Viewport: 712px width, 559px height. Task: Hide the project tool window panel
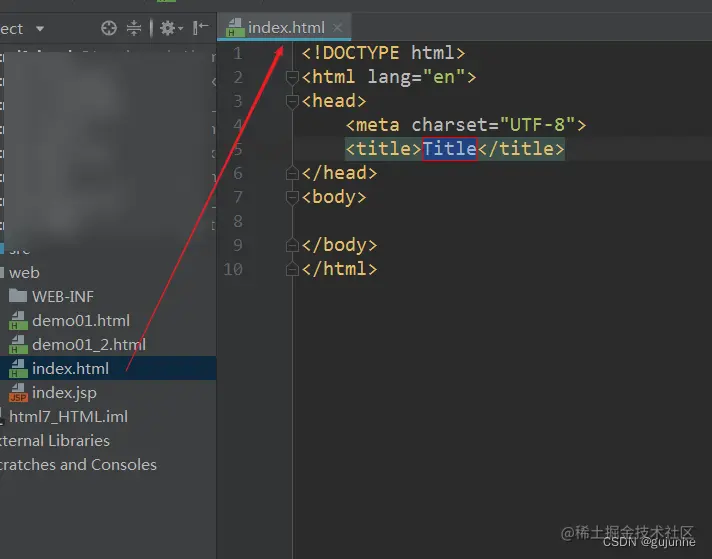coord(200,28)
